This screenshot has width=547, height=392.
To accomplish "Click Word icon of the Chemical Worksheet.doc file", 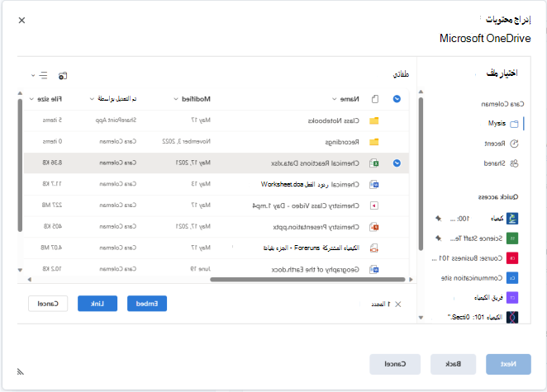I will [x=374, y=184].
